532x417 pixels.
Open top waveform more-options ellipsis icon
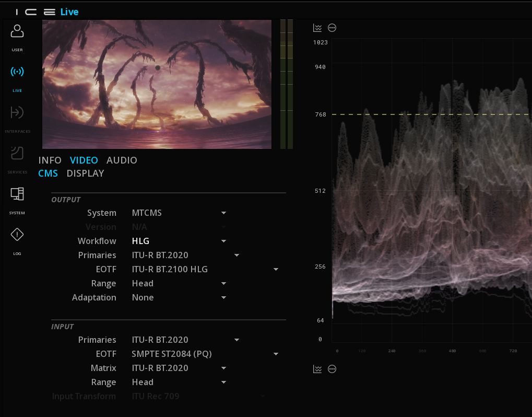tap(332, 28)
